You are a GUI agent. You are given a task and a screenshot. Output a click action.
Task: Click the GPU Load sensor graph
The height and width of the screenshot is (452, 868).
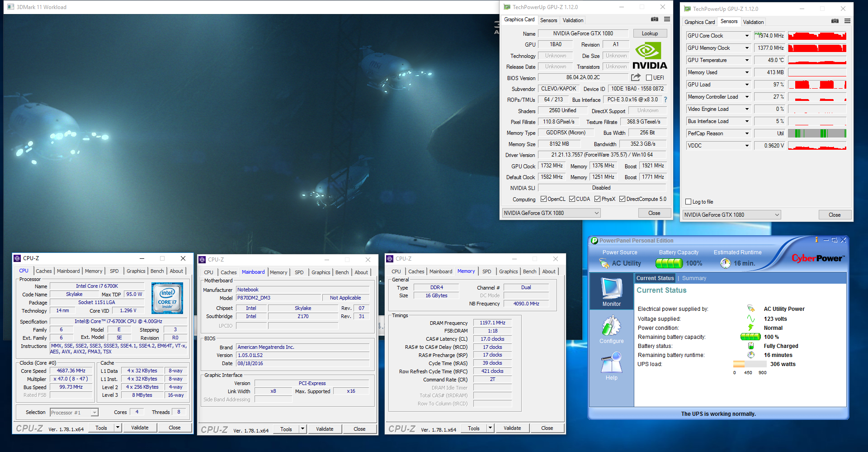pos(817,85)
